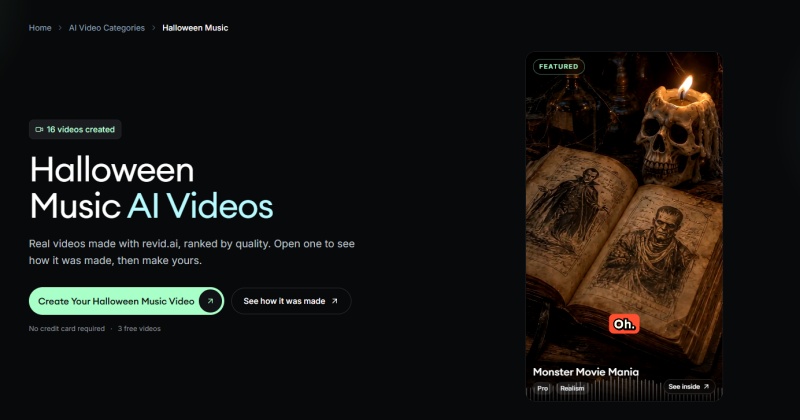Click the No credit card required text
Viewport: 800px width, 420px height.
pos(67,329)
